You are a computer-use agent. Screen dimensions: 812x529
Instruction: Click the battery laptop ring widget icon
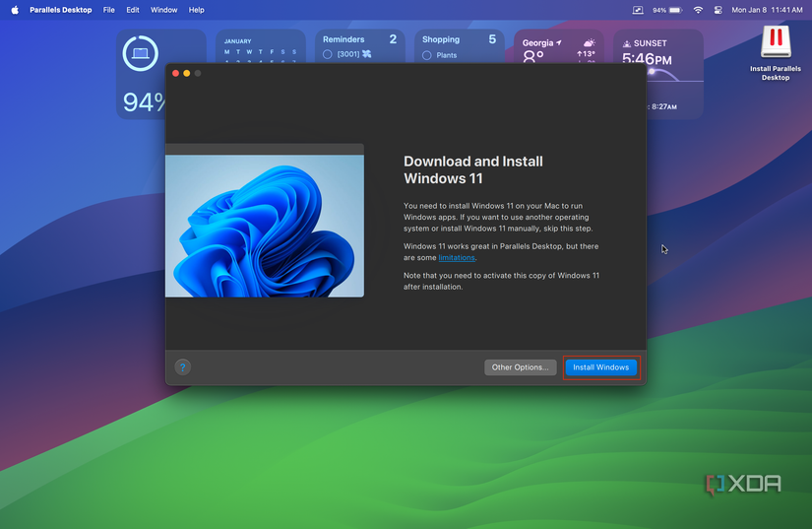tap(141, 53)
